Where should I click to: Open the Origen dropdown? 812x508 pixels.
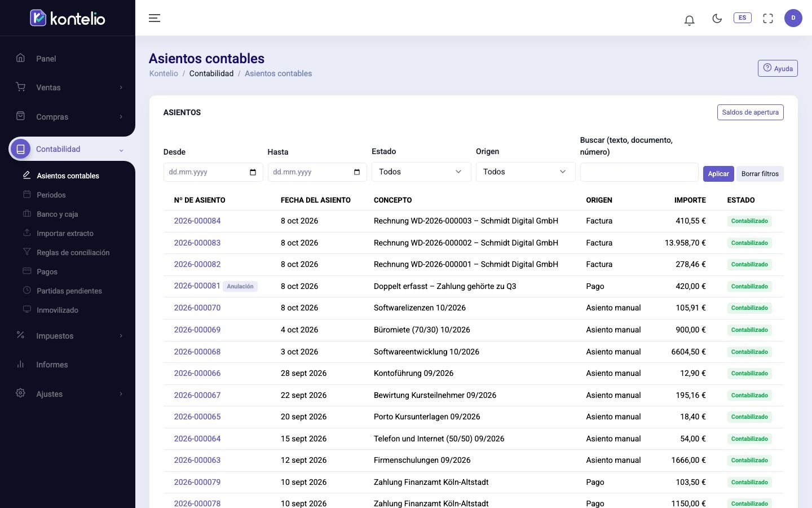coord(526,172)
